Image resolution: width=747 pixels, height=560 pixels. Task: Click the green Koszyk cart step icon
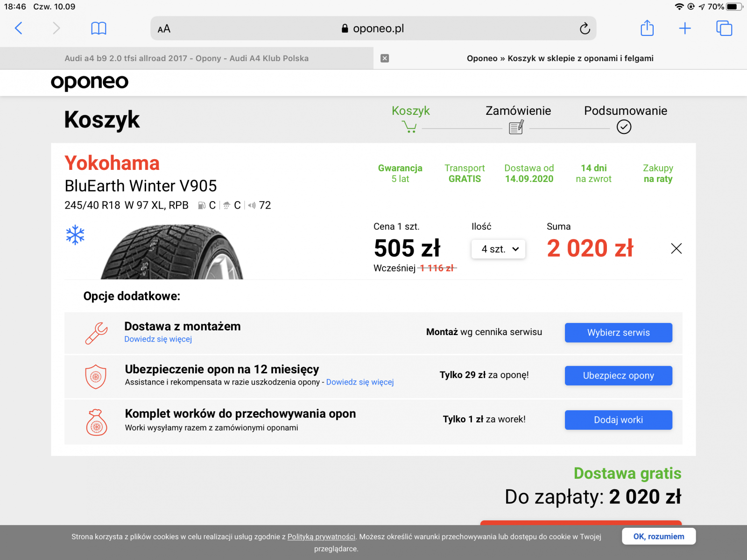click(x=409, y=127)
